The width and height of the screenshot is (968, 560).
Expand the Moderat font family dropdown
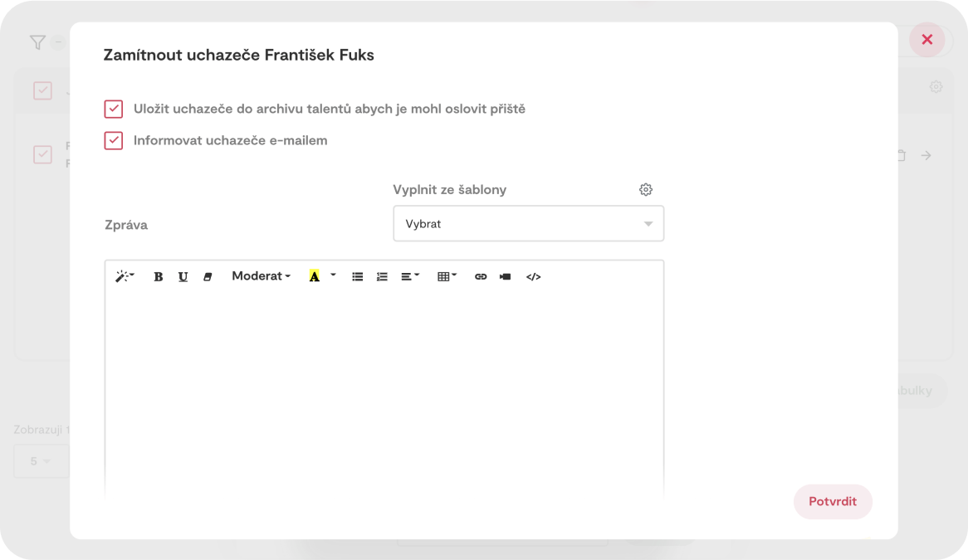[261, 276]
